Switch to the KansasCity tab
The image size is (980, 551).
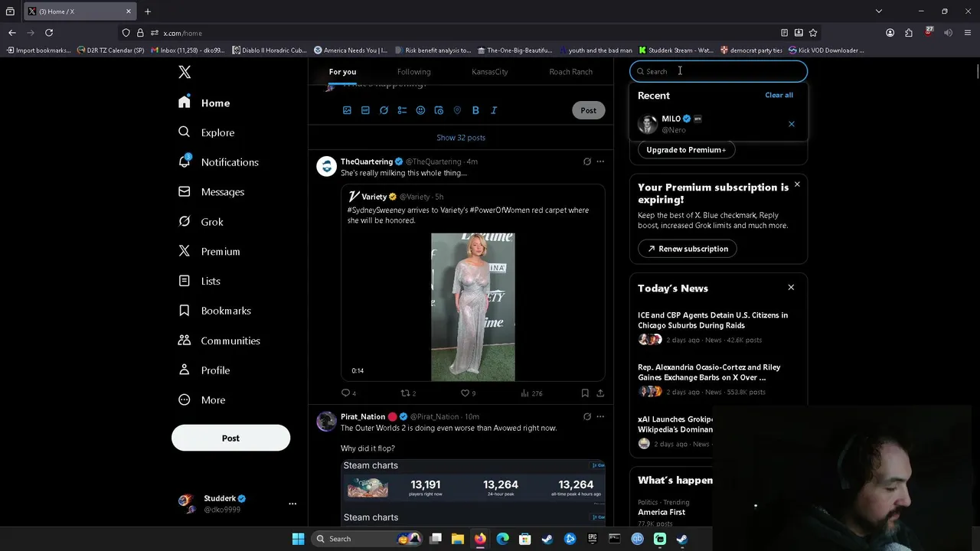[490, 72]
